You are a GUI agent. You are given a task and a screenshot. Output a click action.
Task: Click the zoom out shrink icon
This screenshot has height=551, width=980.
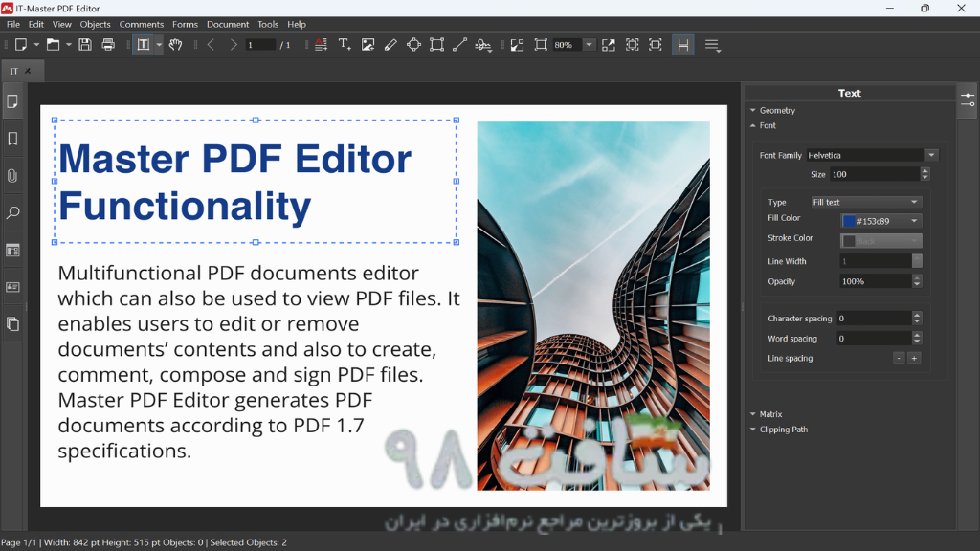[x=517, y=45]
